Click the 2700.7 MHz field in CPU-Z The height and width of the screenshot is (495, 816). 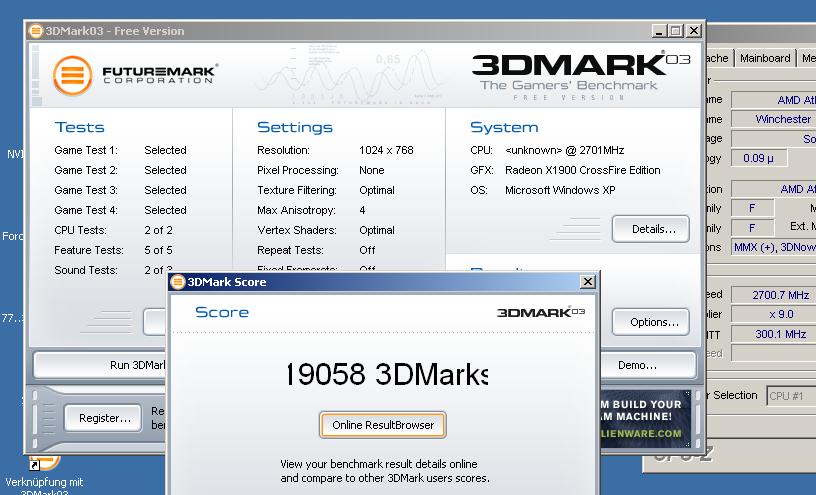click(774, 295)
